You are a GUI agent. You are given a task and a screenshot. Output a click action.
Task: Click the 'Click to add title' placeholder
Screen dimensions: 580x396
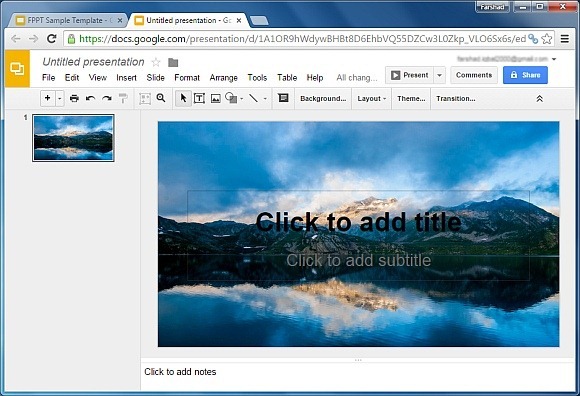(358, 222)
